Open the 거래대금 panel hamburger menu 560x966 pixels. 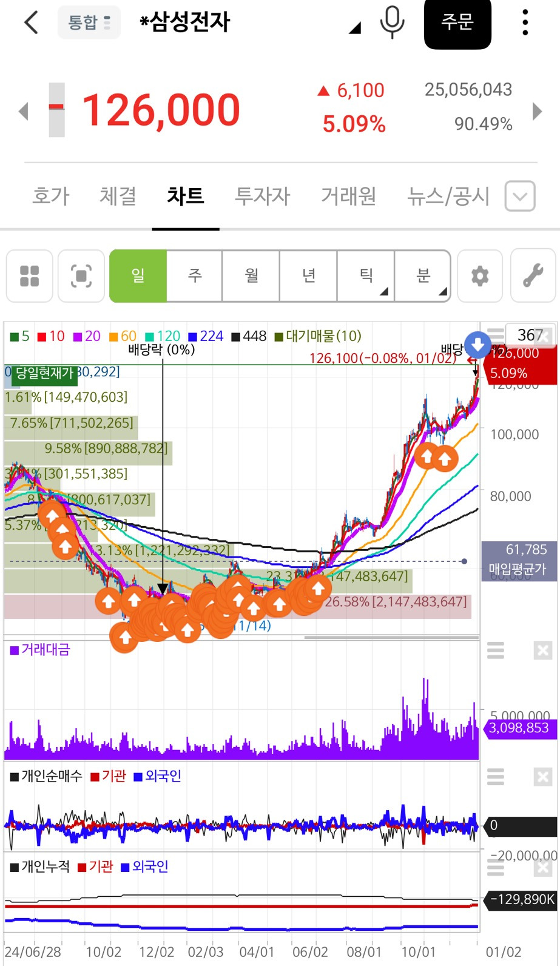coord(496,650)
